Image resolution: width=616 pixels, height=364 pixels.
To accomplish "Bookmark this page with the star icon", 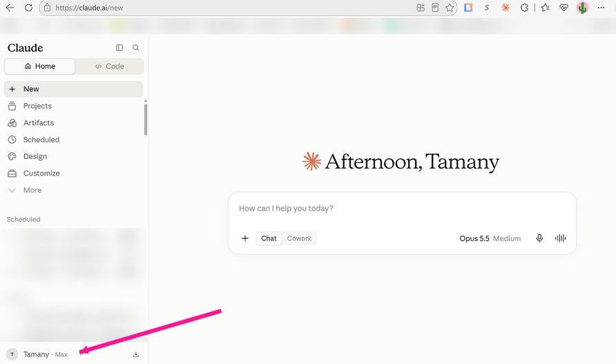I will [x=450, y=8].
